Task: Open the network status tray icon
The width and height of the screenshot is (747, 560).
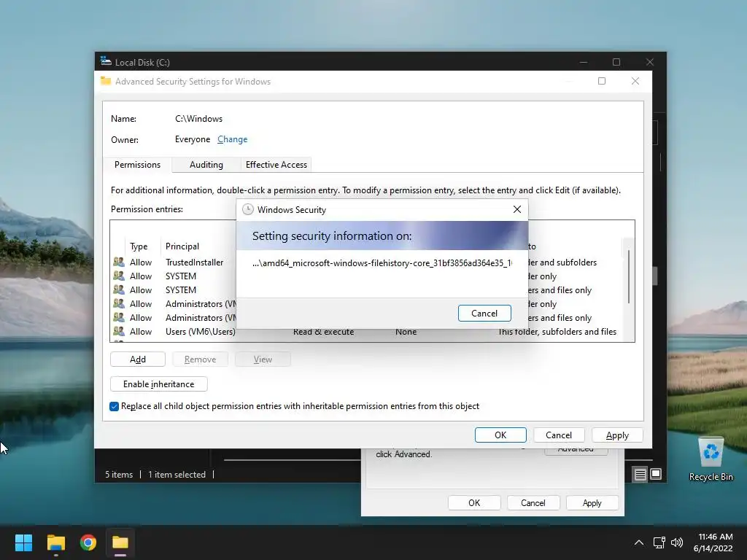Action: [x=659, y=542]
